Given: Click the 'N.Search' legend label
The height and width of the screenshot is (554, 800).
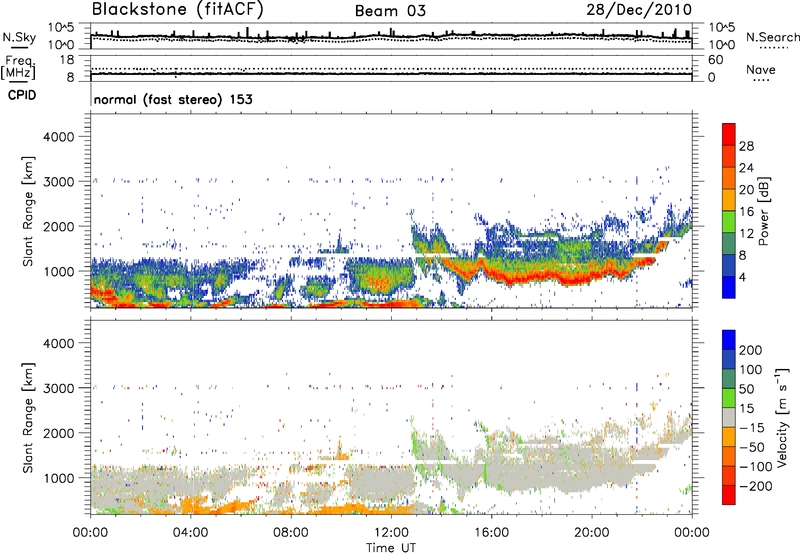Looking at the screenshot, I should 773,37.
